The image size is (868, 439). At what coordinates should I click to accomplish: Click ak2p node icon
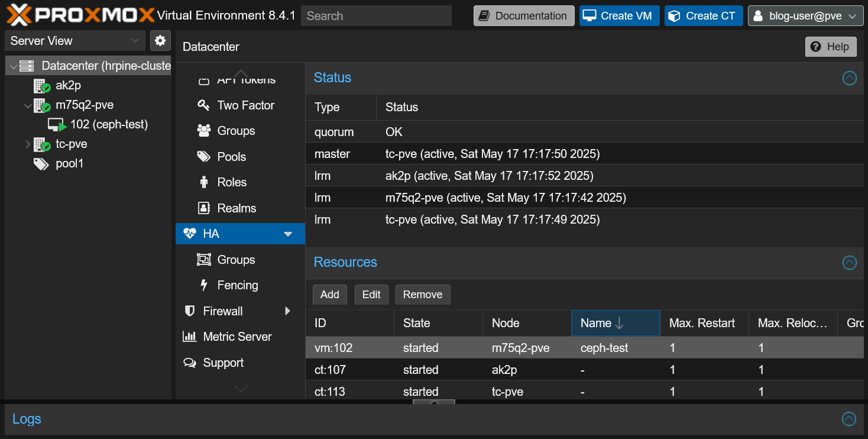[41, 85]
